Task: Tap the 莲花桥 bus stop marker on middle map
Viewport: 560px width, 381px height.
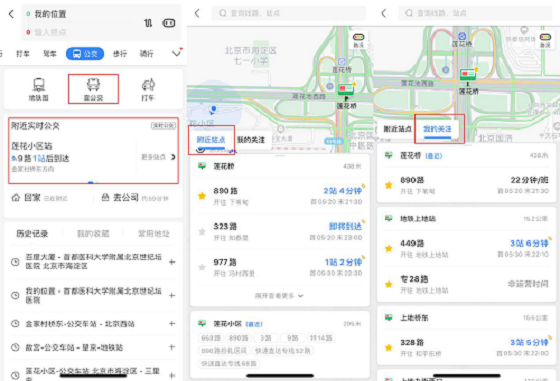Action: tap(346, 89)
